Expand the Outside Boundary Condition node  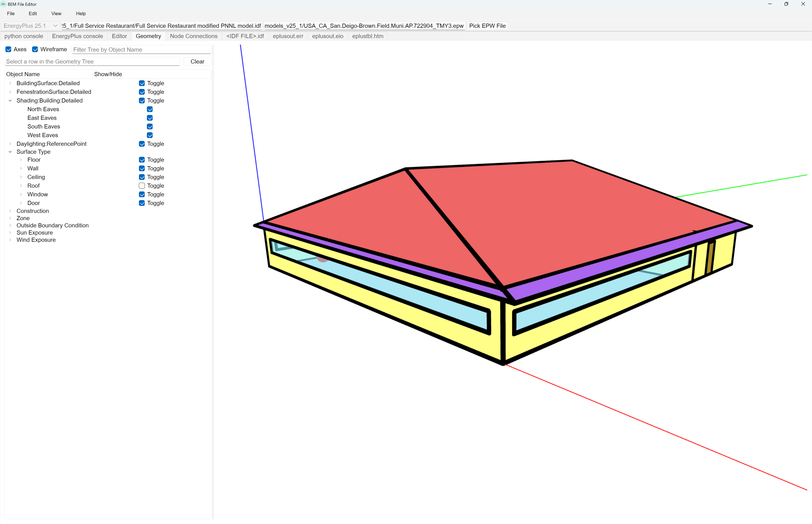click(10, 226)
